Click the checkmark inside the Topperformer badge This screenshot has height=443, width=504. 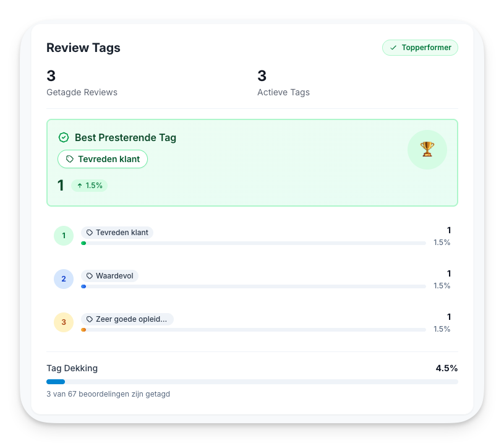(x=392, y=47)
